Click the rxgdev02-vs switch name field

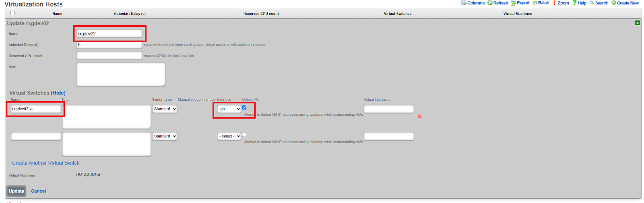click(36, 109)
